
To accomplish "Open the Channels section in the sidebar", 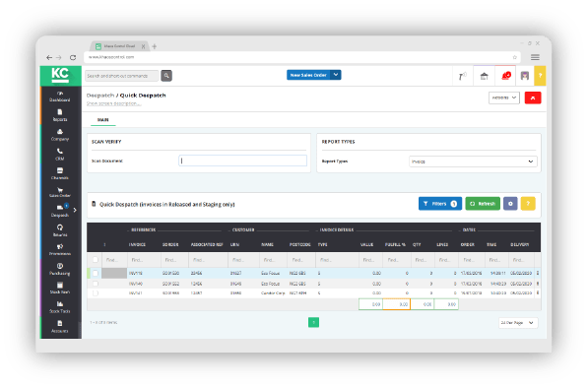I will 60,174.
